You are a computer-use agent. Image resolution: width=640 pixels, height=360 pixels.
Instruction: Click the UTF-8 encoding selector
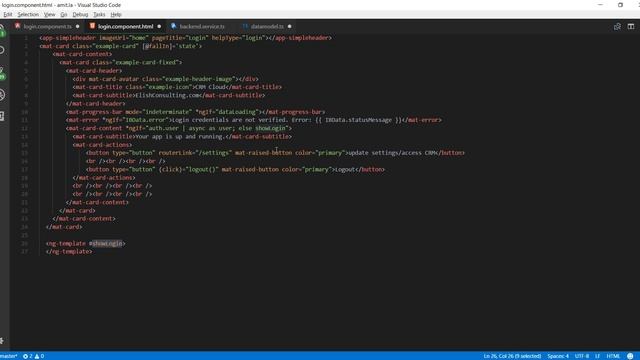click(x=582, y=356)
